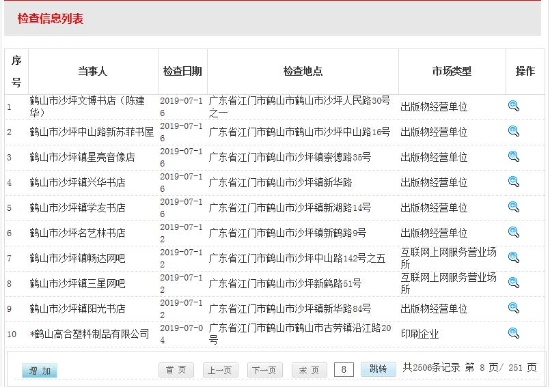
Task: Go to next page 下一页
Action: point(265,370)
